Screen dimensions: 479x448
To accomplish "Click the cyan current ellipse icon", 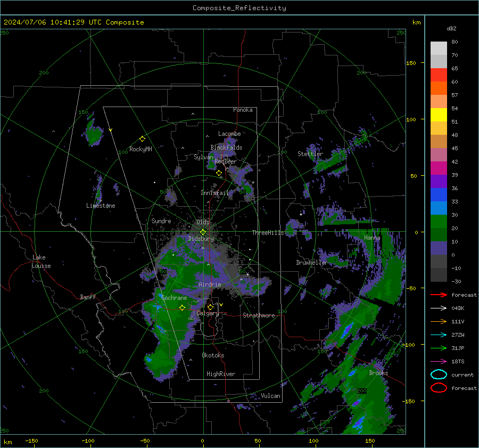I will pos(439,374).
